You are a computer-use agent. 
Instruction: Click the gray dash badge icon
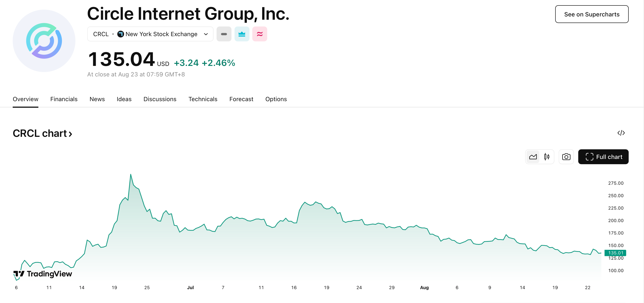click(224, 34)
